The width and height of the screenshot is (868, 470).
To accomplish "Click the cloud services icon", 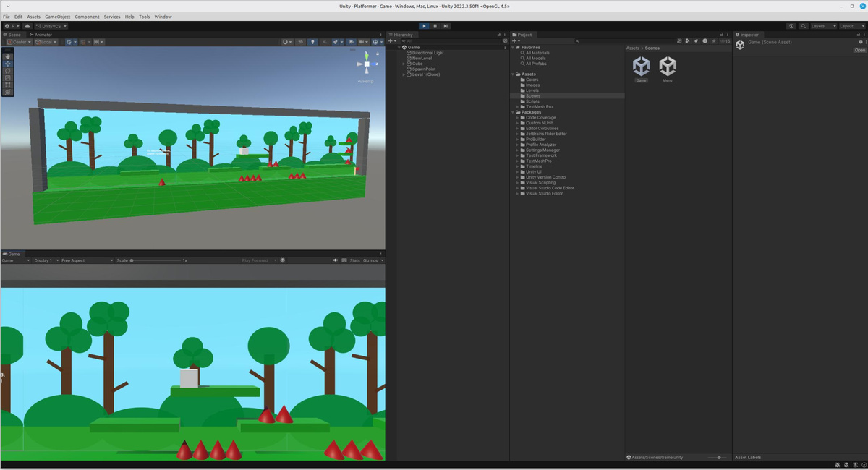I will (x=27, y=26).
